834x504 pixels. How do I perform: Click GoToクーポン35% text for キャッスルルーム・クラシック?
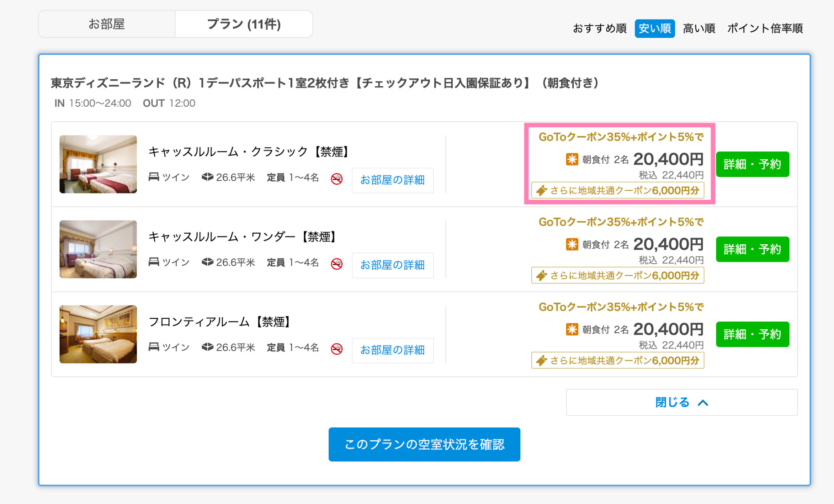(621, 137)
